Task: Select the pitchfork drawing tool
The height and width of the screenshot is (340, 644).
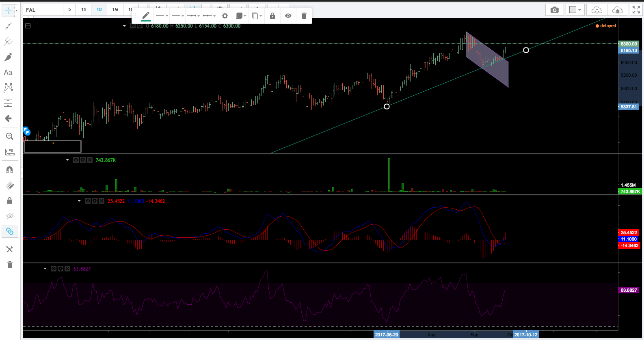Action: 8,41
